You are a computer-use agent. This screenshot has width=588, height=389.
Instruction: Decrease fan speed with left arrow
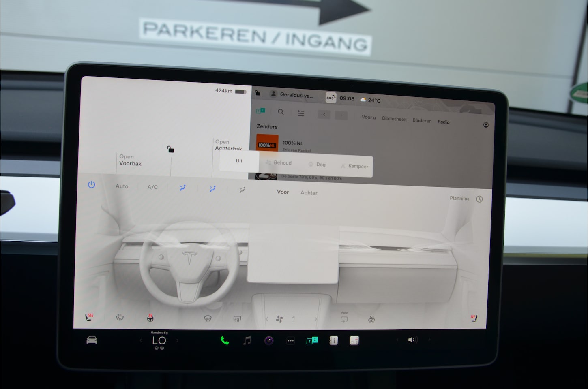coord(267,319)
